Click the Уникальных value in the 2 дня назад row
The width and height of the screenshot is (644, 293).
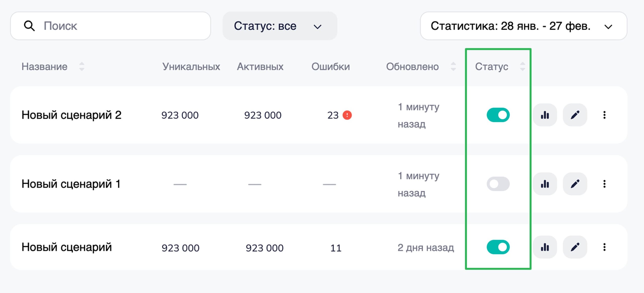pos(180,248)
